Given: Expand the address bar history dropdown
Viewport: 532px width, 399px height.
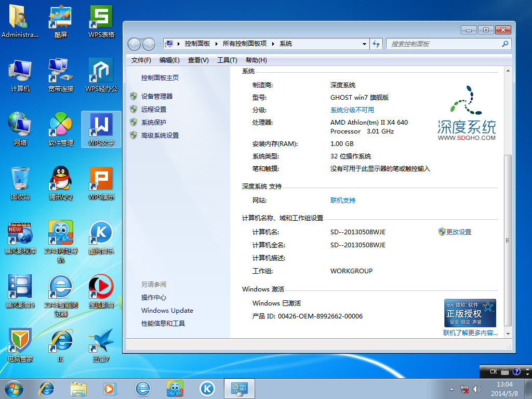Looking at the screenshot, I should (364, 44).
